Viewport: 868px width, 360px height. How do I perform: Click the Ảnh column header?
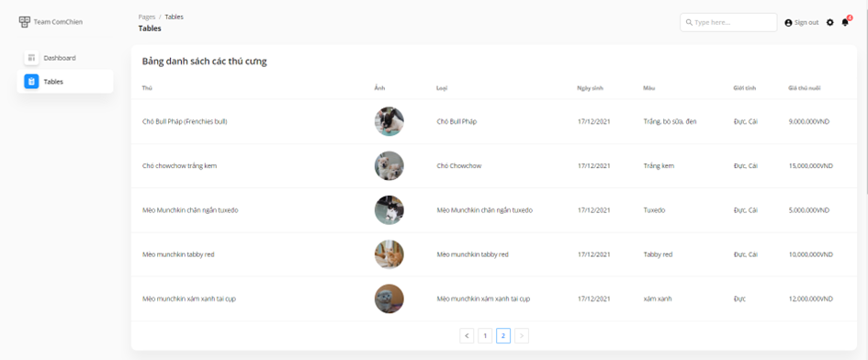[379, 88]
